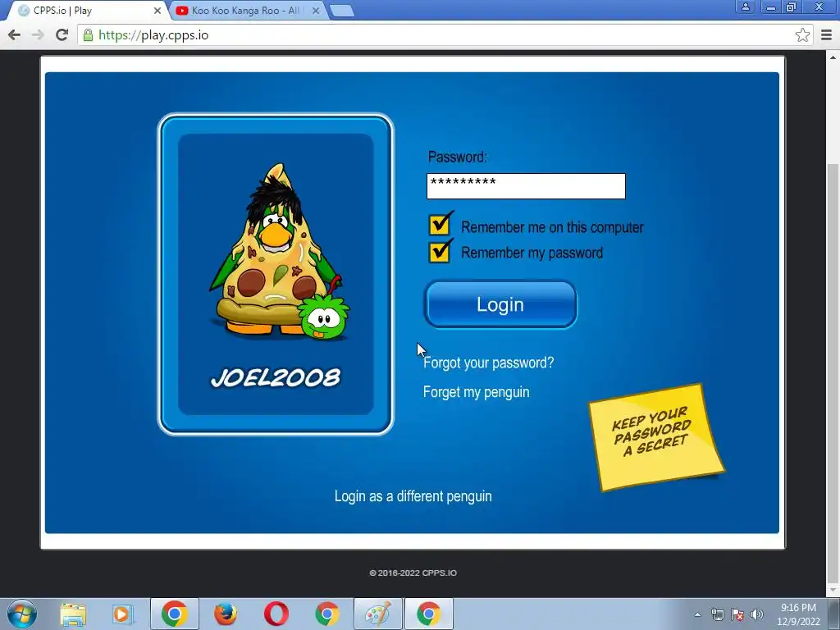Click the scrollbar up arrow
Screen dimensions: 840x630
833,57
